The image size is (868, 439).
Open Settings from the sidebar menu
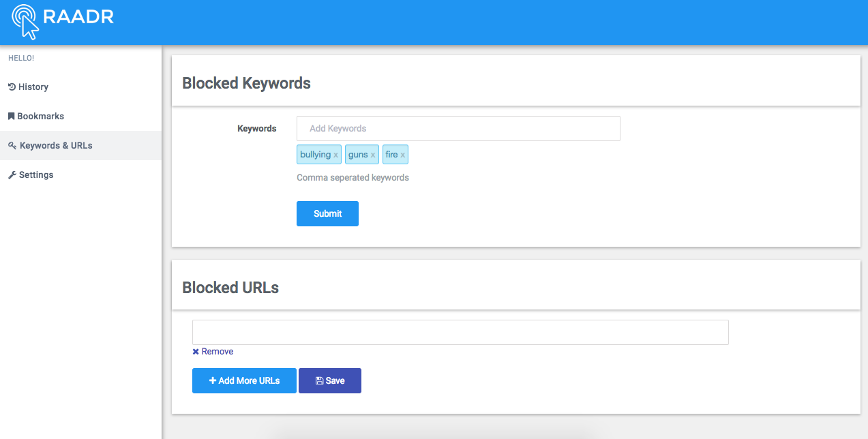click(x=36, y=175)
